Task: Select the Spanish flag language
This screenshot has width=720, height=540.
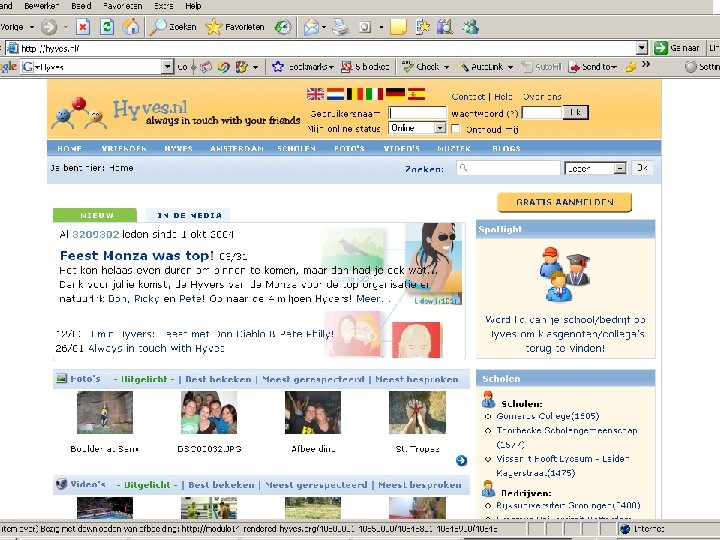Action: tap(416, 94)
